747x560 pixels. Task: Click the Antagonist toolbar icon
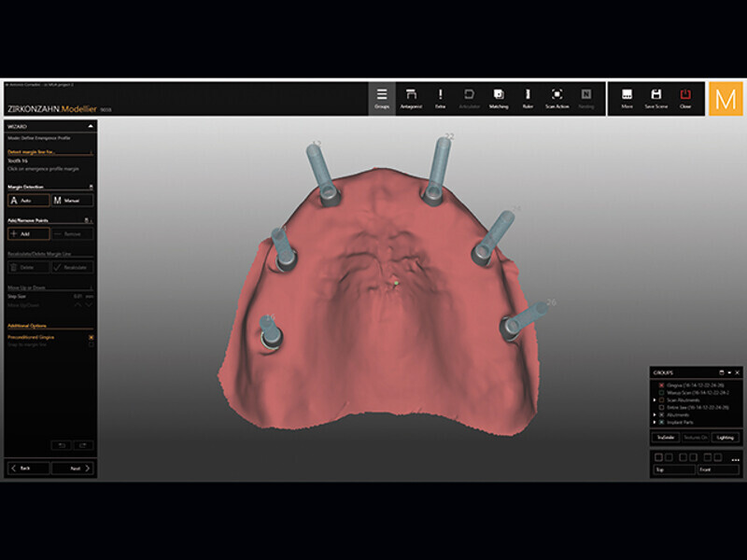tap(411, 98)
